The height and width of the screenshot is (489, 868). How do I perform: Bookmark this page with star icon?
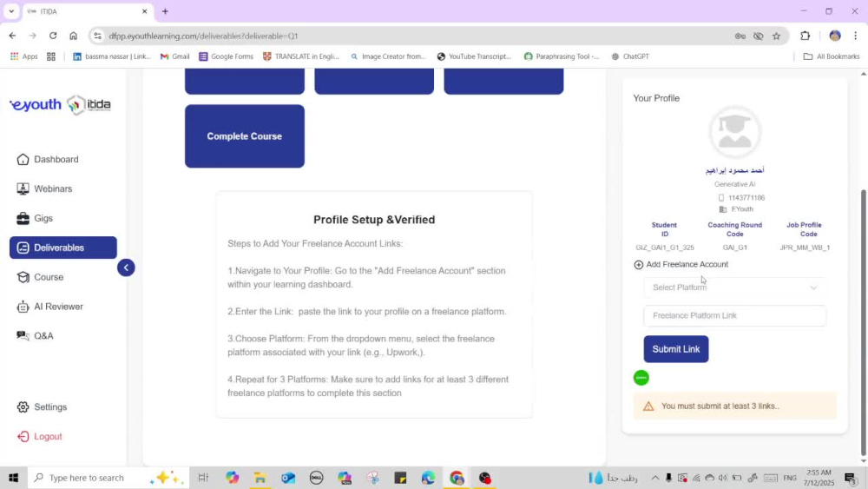tap(777, 36)
